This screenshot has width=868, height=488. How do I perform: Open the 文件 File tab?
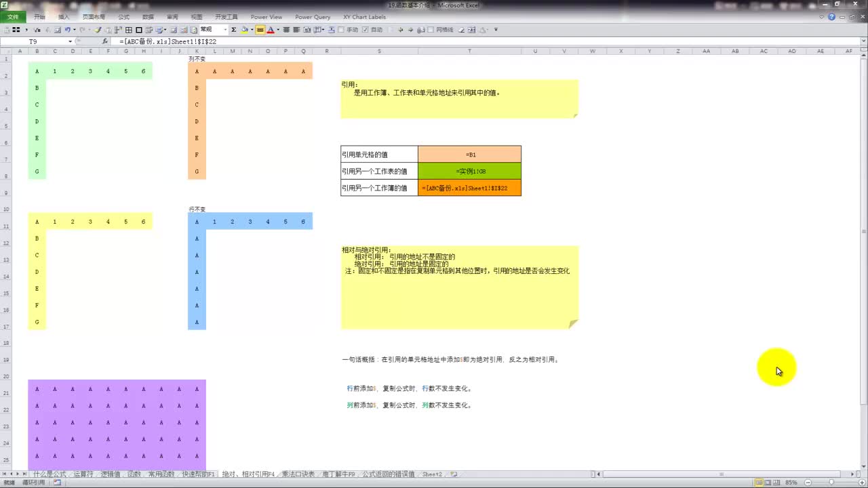(x=13, y=17)
